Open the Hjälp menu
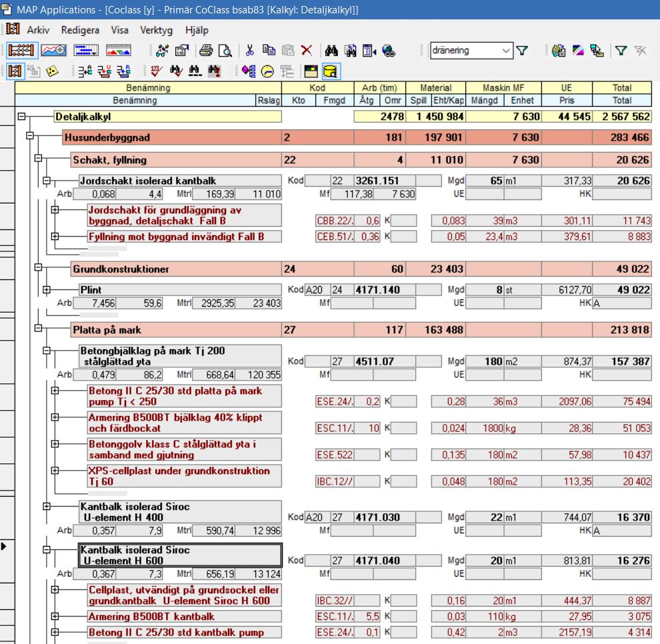The height and width of the screenshot is (644, 660). 197,30
